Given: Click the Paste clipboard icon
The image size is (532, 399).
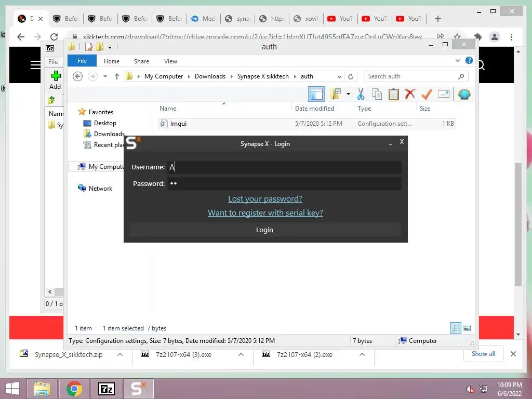Looking at the screenshot, I should pos(394,94).
